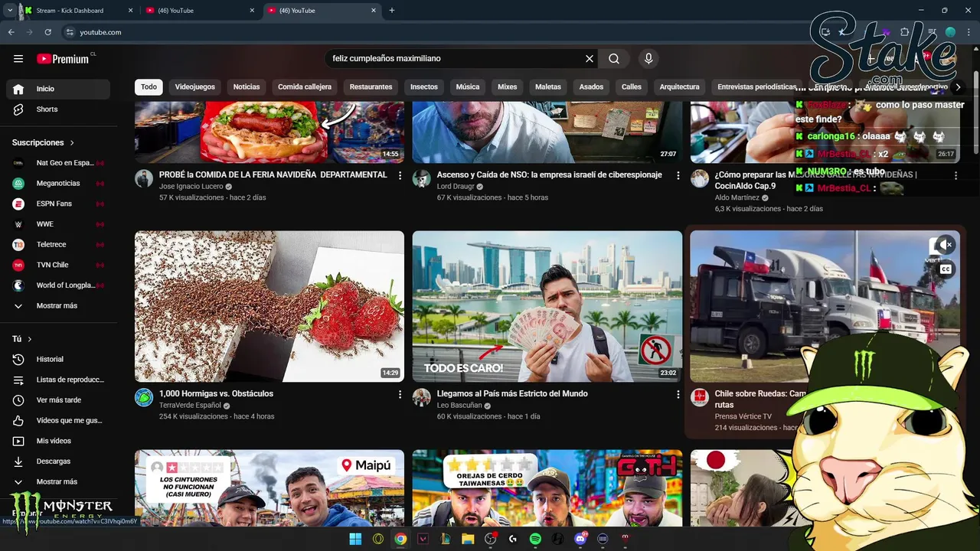Screen dimensions: 980x551
Task: Open Listas de reproducción in sidebar
Action: pyautogui.click(x=58, y=380)
